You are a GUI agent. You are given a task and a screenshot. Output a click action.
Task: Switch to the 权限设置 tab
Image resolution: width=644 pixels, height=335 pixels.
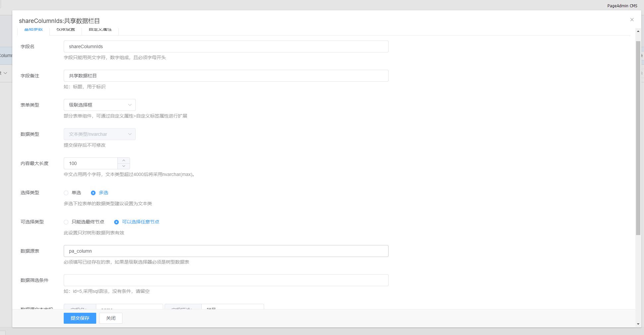tap(66, 30)
